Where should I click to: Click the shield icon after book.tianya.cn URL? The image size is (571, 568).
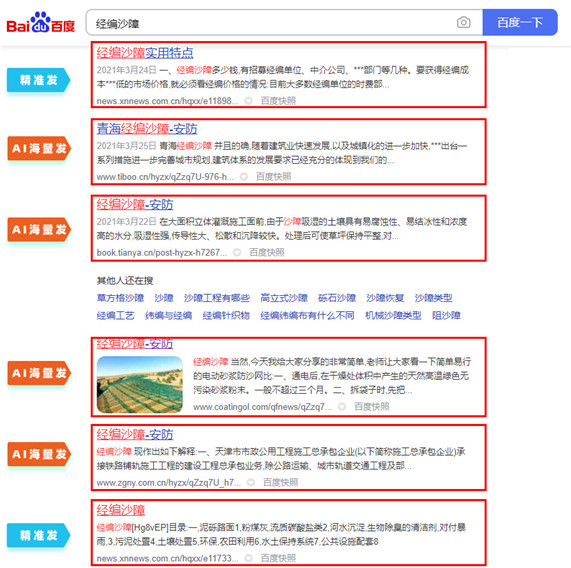click(237, 252)
